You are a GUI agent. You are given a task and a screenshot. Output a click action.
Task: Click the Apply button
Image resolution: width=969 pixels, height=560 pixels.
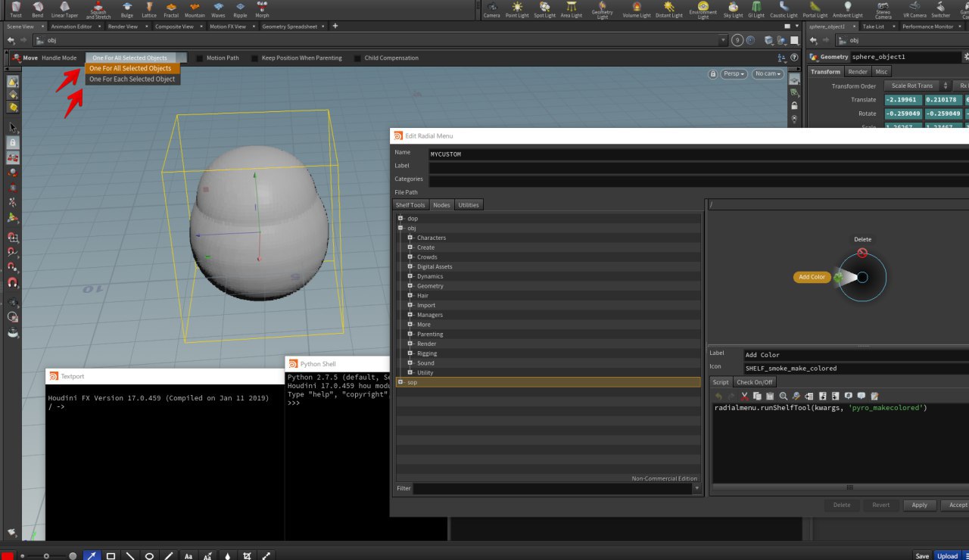click(919, 505)
